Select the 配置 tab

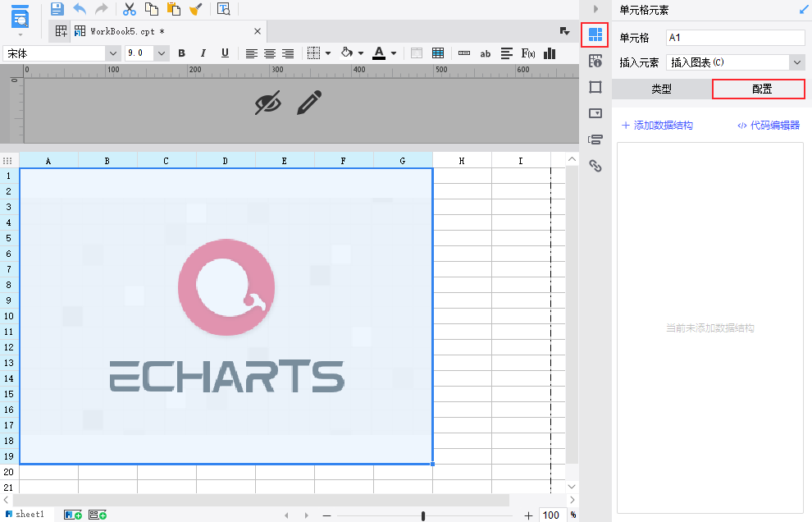coord(759,89)
